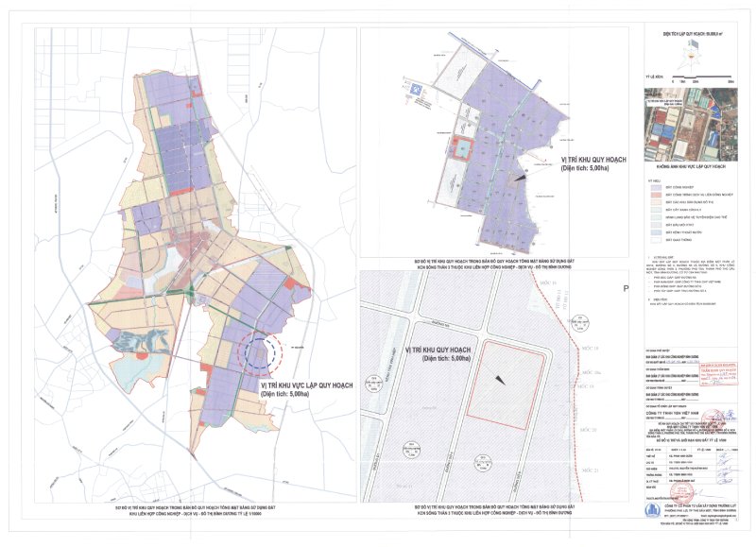This screenshot has width=756, height=547.
Task: Click the 'VỊ TRÍ KHU VỰC LẬP QUY HOẠCH' label
Action: point(306,385)
